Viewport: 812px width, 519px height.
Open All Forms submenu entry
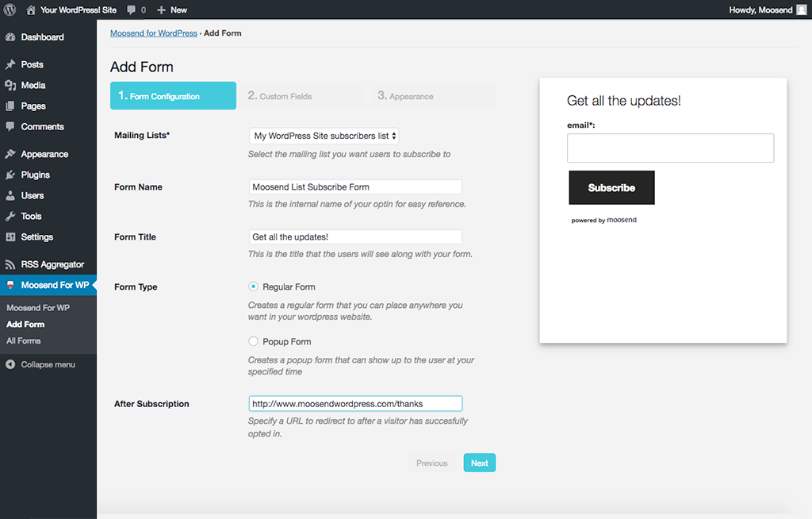(23, 340)
